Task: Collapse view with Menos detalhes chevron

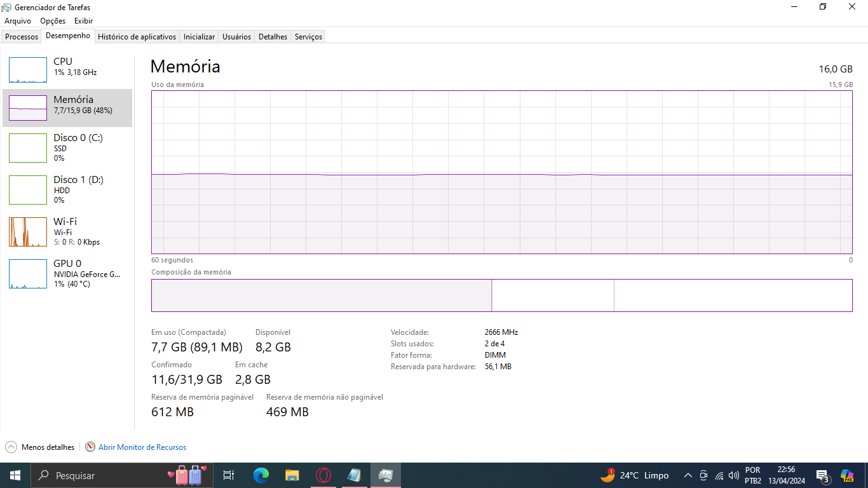Action: click(x=11, y=447)
